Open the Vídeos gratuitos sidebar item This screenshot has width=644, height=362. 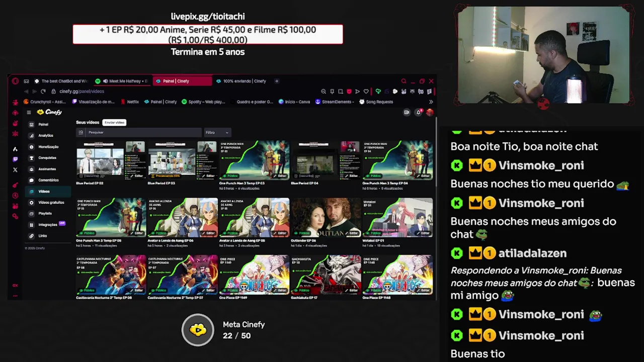[47, 203]
